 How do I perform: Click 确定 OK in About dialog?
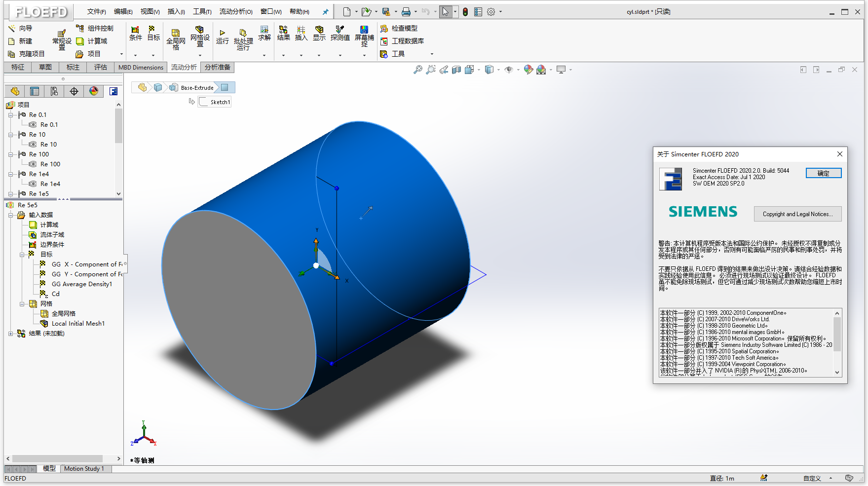point(824,173)
